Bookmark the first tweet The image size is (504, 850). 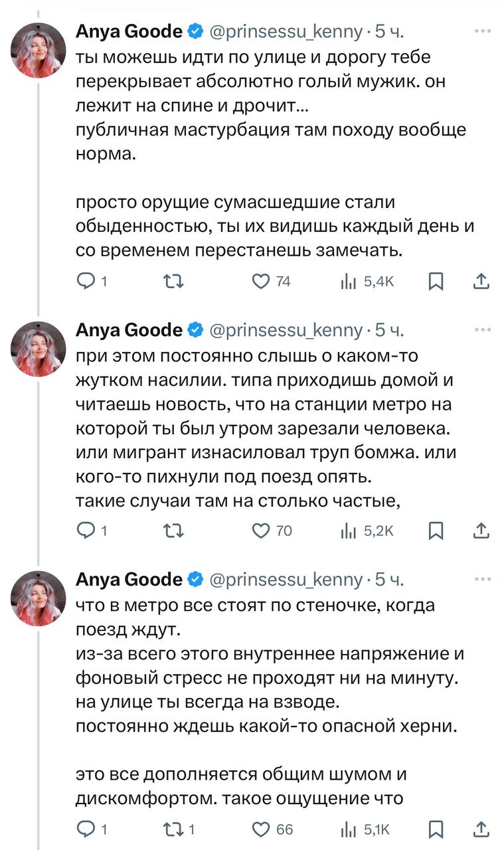[436, 282]
